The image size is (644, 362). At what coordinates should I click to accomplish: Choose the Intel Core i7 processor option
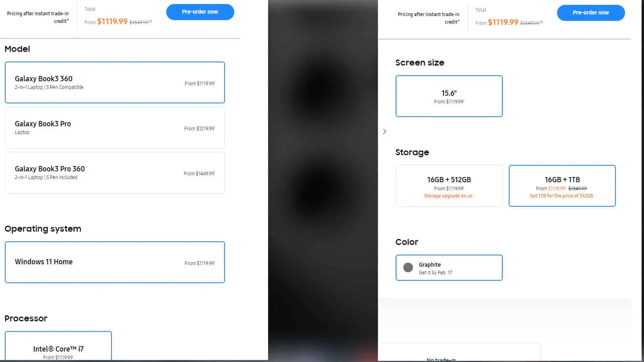58,346
